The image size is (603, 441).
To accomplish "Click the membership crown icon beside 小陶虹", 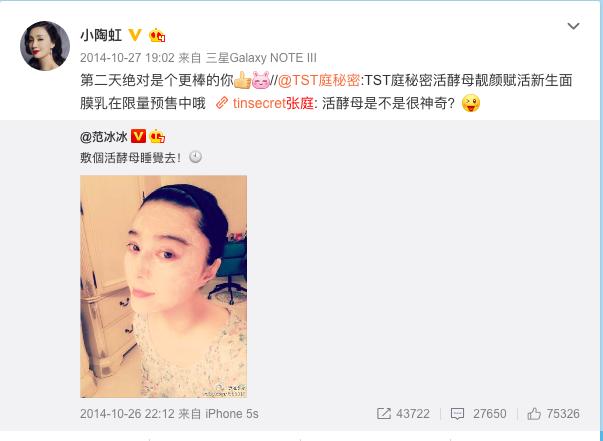I will [157, 35].
